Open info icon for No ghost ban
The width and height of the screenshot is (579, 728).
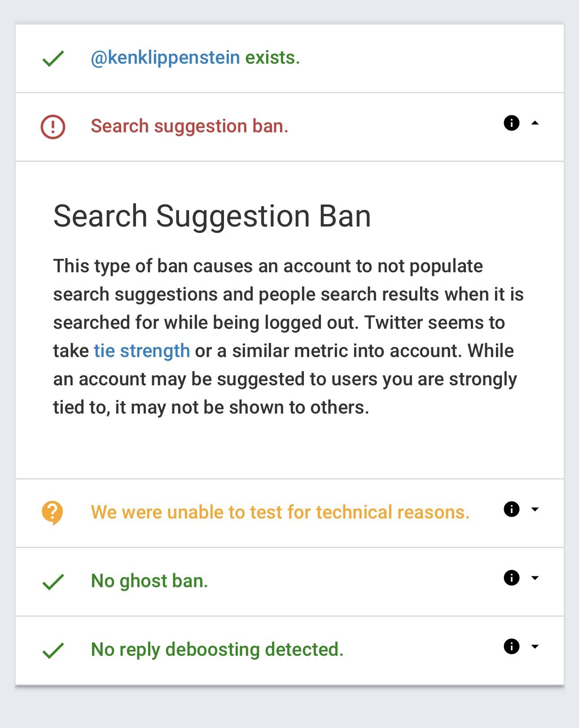pos(512,578)
